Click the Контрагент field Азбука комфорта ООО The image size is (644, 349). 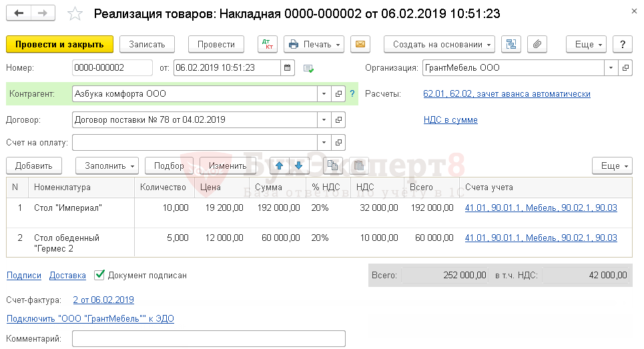tap(195, 94)
